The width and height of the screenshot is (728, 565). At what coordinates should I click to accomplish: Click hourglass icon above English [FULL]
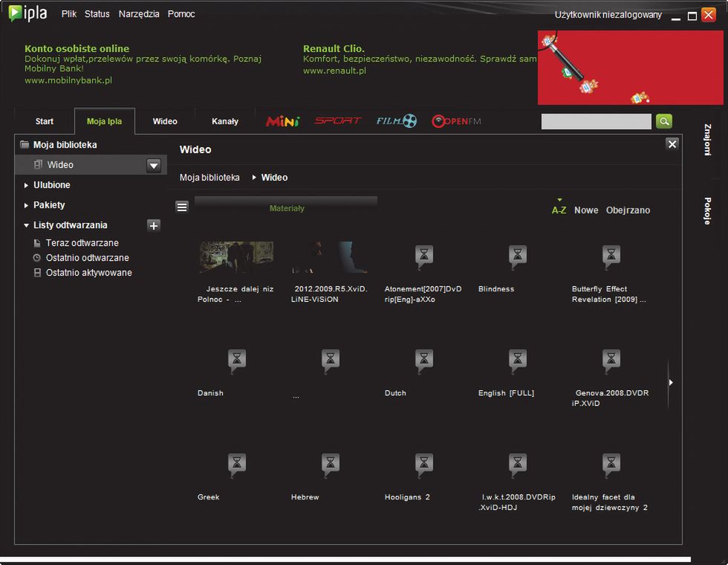click(x=517, y=361)
